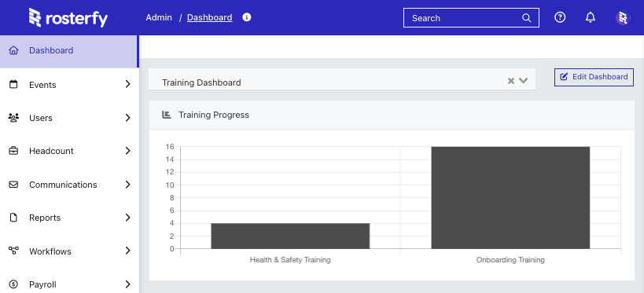Open notifications bell icon

coord(591,17)
